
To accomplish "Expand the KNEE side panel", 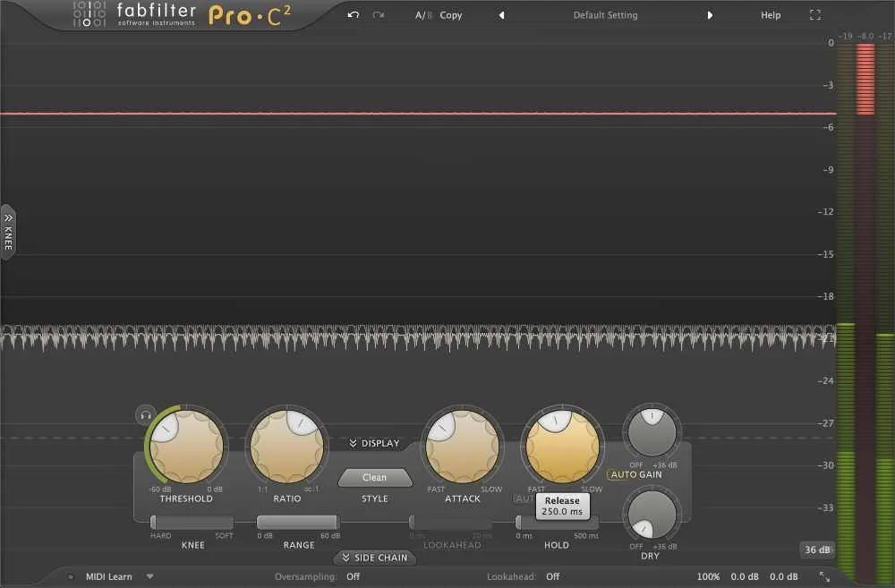I will tap(8, 232).
